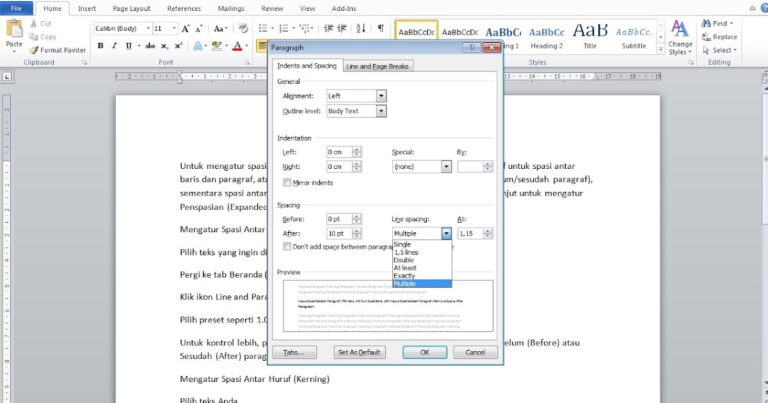Open the File tab

pyautogui.click(x=16, y=8)
